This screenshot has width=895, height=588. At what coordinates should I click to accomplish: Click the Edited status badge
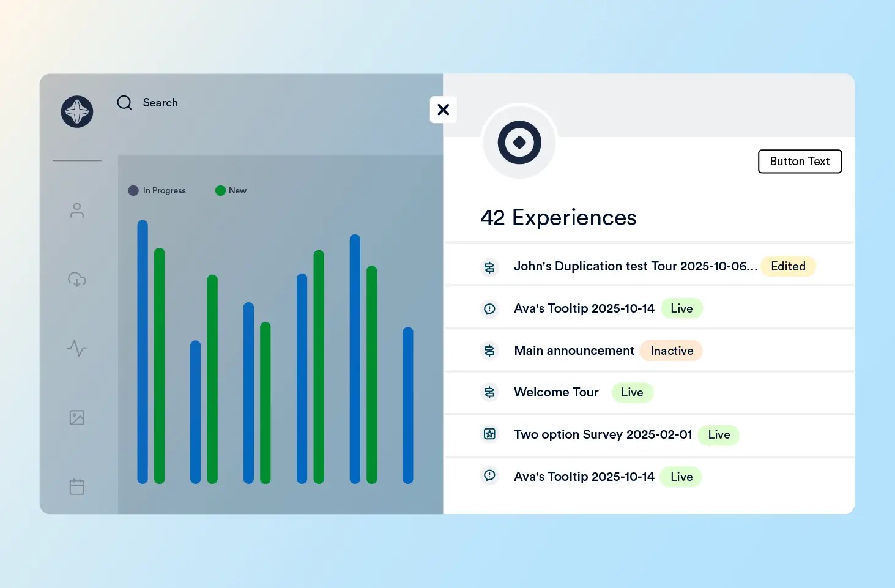pyautogui.click(x=788, y=266)
